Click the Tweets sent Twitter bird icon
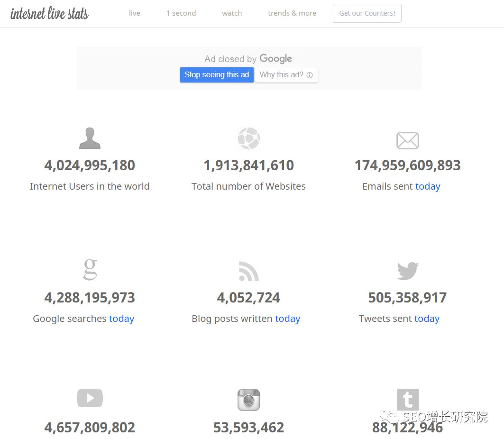This screenshot has height=439, width=504. [x=408, y=271]
